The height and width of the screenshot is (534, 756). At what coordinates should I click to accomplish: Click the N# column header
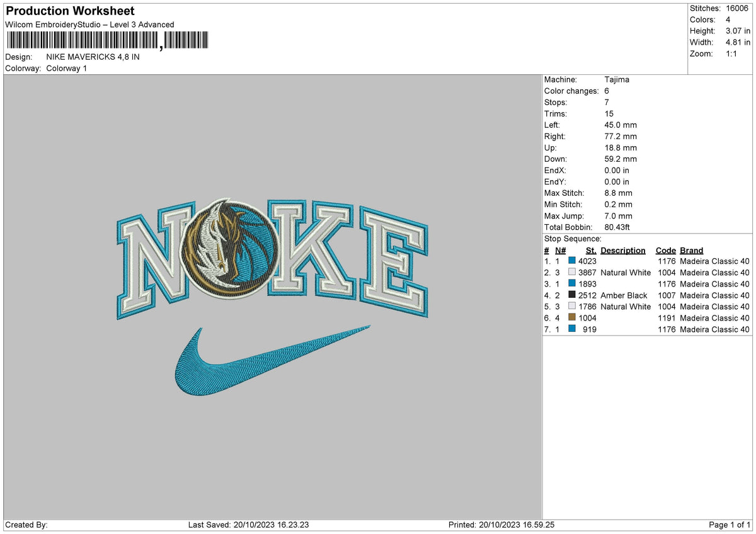(x=561, y=250)
